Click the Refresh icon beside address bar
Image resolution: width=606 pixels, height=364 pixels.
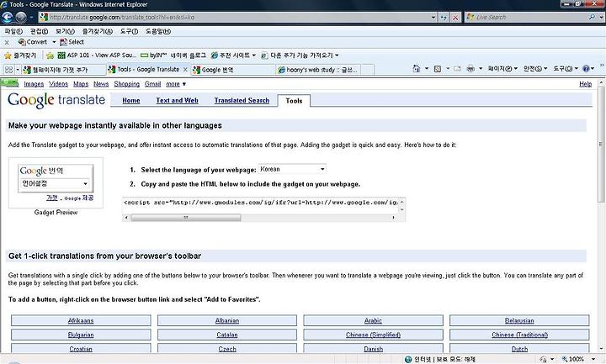(444, 18)
